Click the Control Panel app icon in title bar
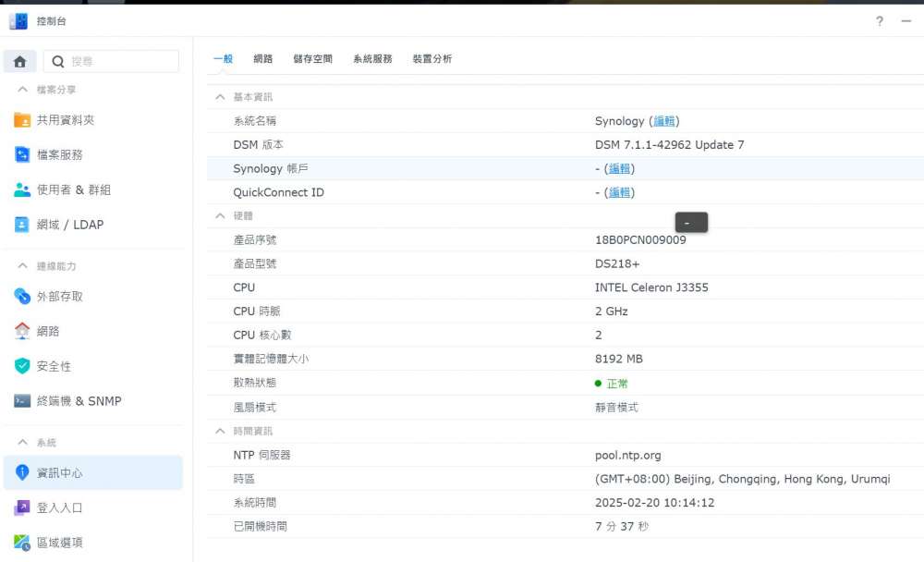The width and height of the screenshot is (924, 562). (x=18, y=21)
